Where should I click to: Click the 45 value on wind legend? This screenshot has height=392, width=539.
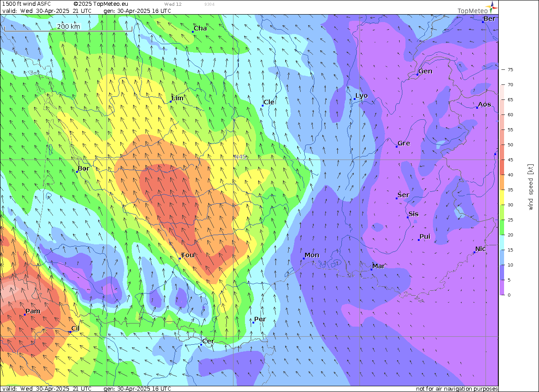pos(510,160)
